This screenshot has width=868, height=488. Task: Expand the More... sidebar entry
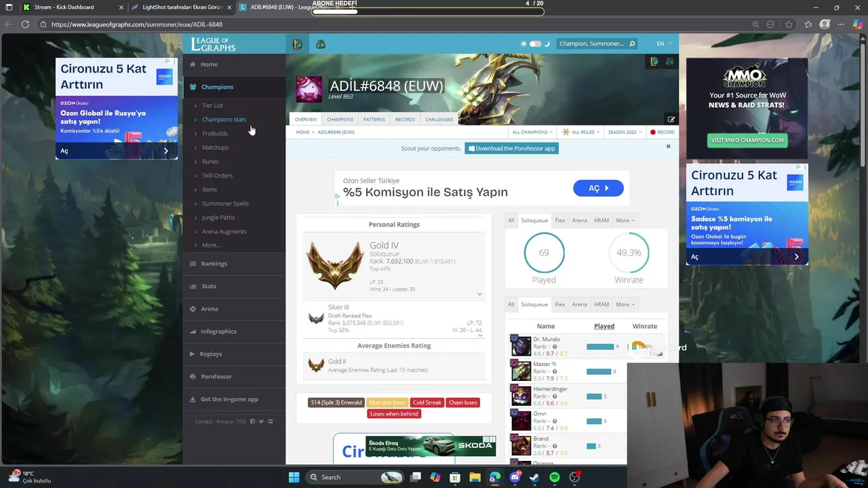coord(211,245)
